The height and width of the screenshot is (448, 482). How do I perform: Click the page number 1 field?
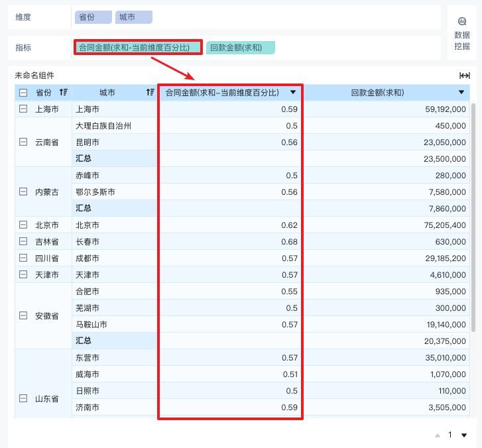[450, 435]
